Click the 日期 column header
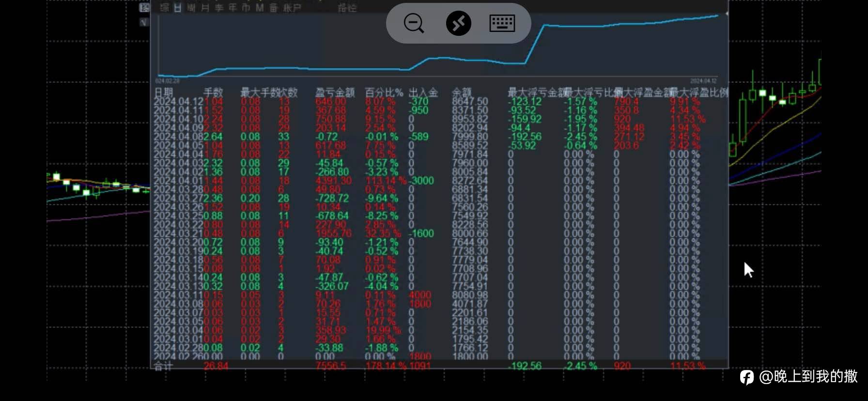868x401 pixels. point(164,92)
